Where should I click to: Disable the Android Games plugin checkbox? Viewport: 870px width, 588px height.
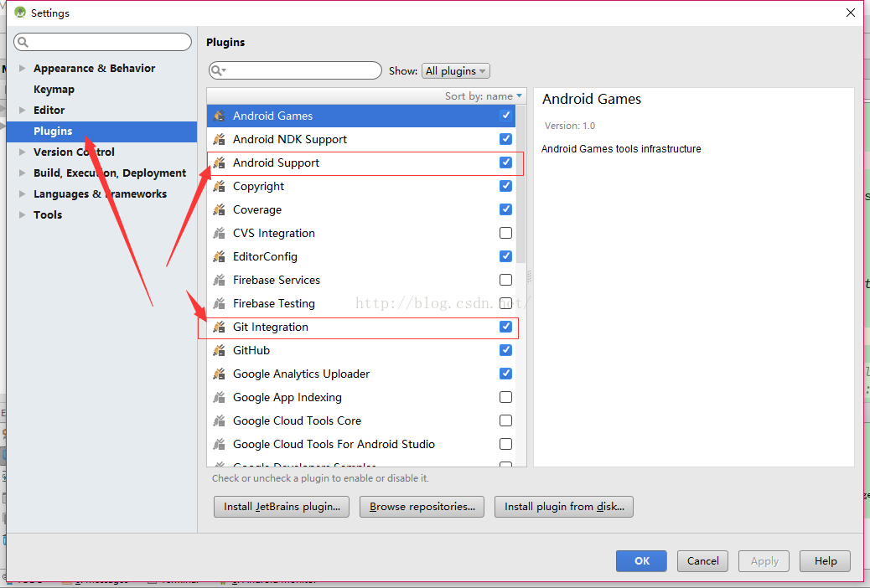pos(505,116)
